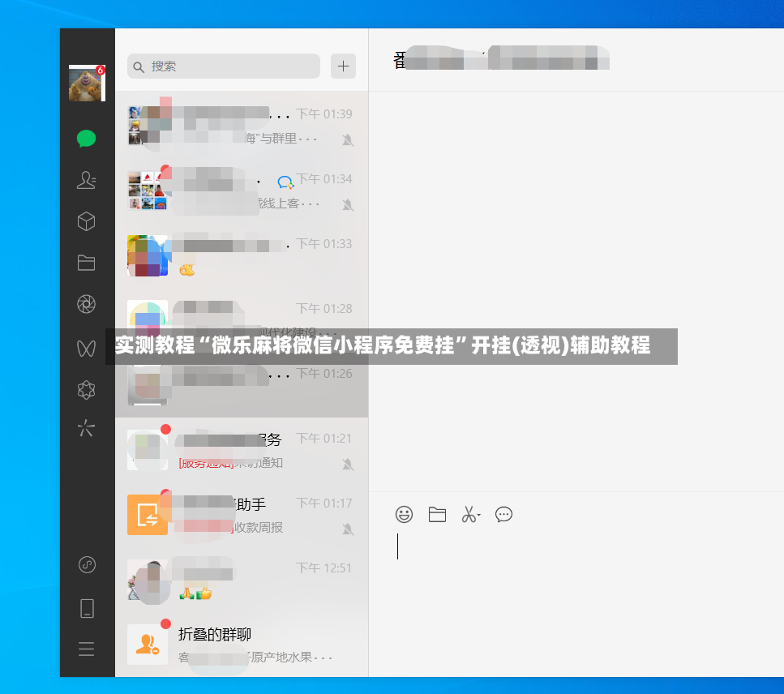Open the chat timed 下午 01:33

(242, 255)
